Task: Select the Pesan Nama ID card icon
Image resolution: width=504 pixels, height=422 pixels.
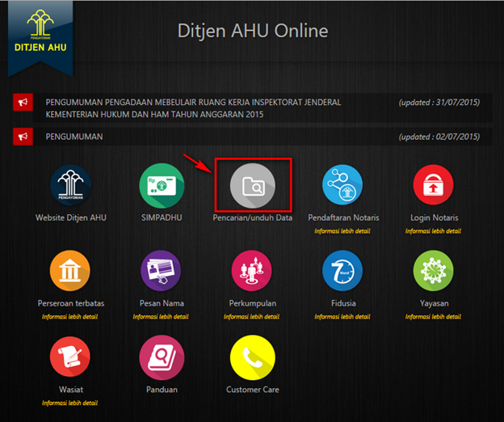Action: point(162,272)
